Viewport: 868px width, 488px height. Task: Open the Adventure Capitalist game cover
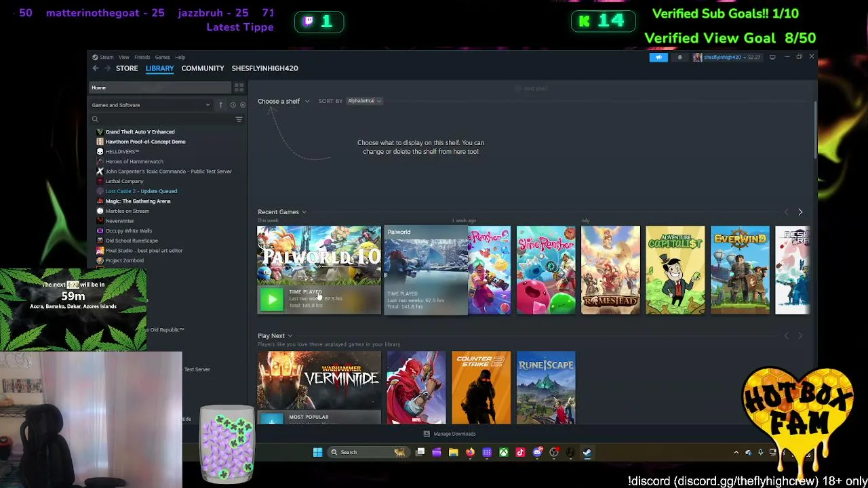point(675,270)
